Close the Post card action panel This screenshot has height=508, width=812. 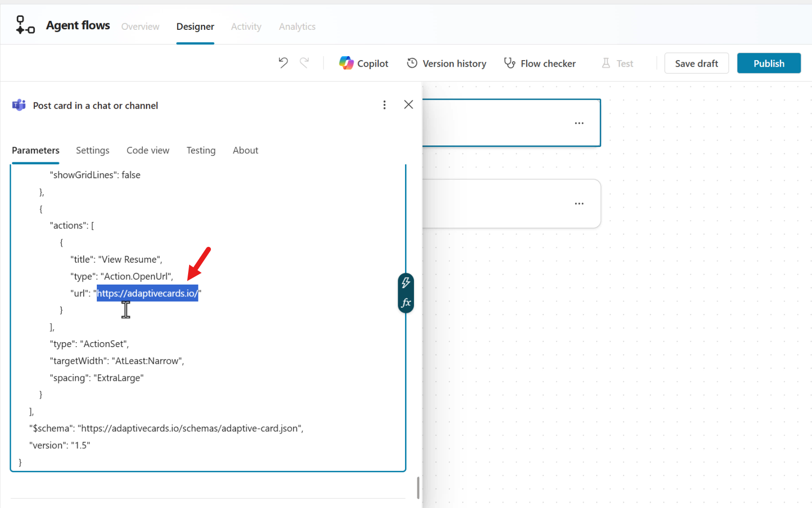[x=408, y=104]
